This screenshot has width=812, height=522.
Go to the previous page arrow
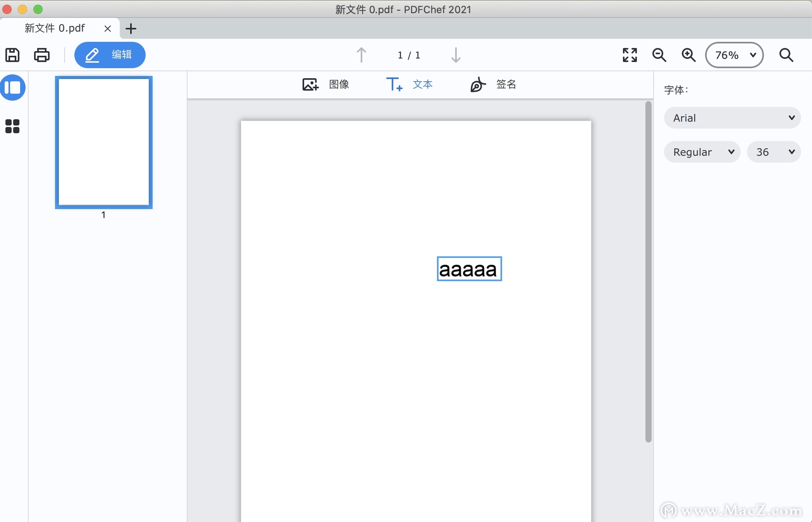point(361,55)
